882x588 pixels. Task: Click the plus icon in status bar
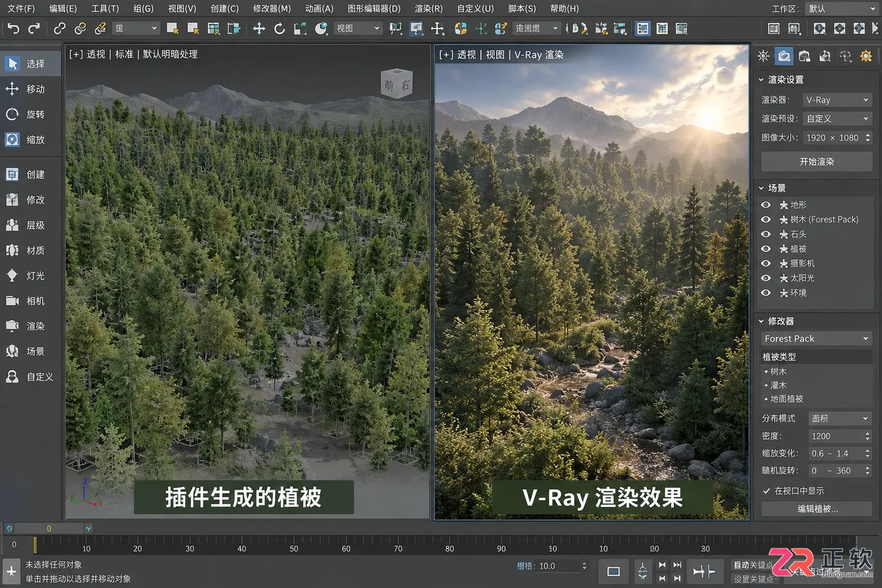[x=12, y=571]
